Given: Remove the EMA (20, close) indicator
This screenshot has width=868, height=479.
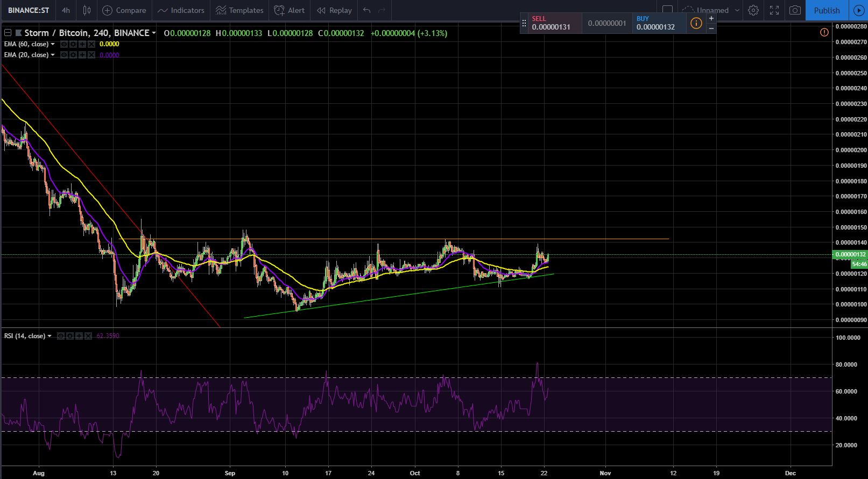Looking at the screenshot, I should pyautogui.click(x=91, y=55).
